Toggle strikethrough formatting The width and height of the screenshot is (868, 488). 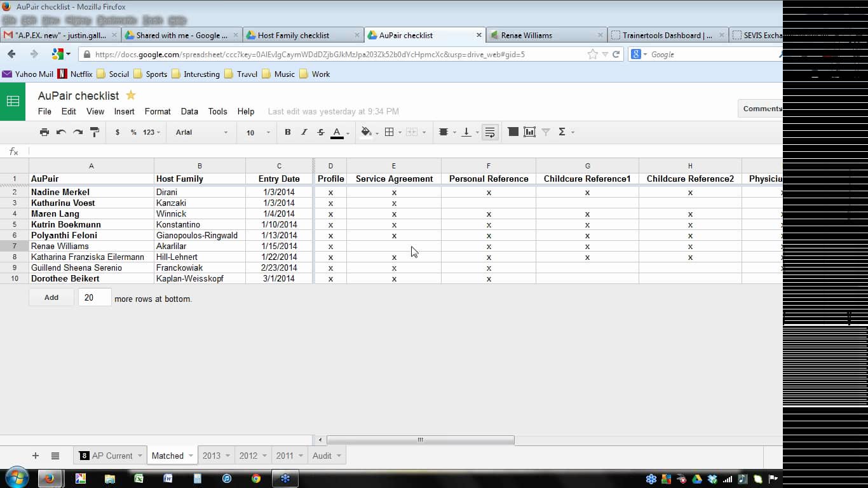coord(320,132)
